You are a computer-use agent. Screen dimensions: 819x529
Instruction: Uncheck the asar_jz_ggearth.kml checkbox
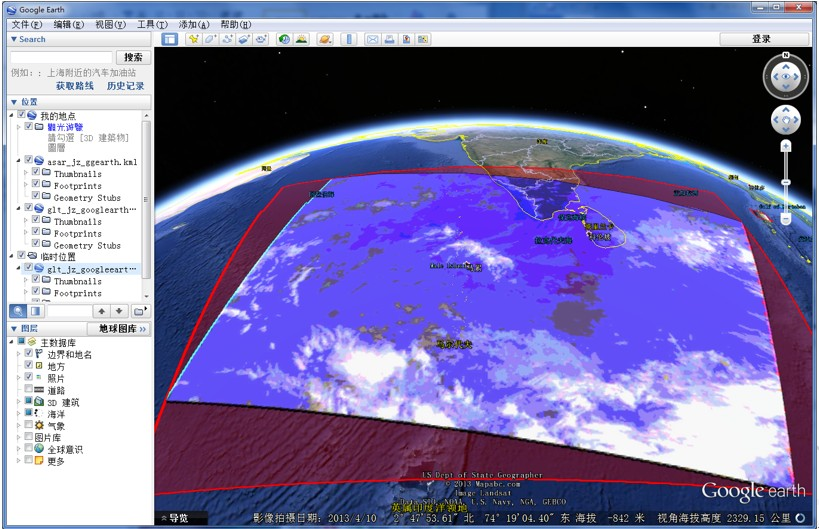29,159
